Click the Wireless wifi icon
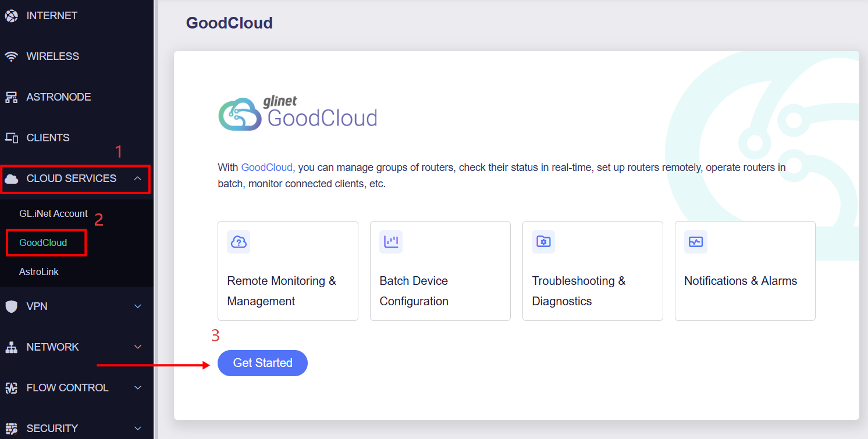The width and height of the screenshot is (868, 439). [x=11, y=56]
